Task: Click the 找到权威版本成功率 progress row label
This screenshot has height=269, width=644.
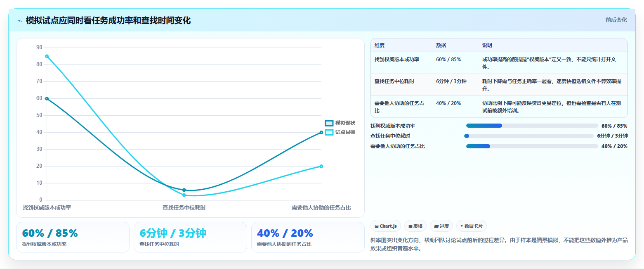Action: (x=393, y=126)
